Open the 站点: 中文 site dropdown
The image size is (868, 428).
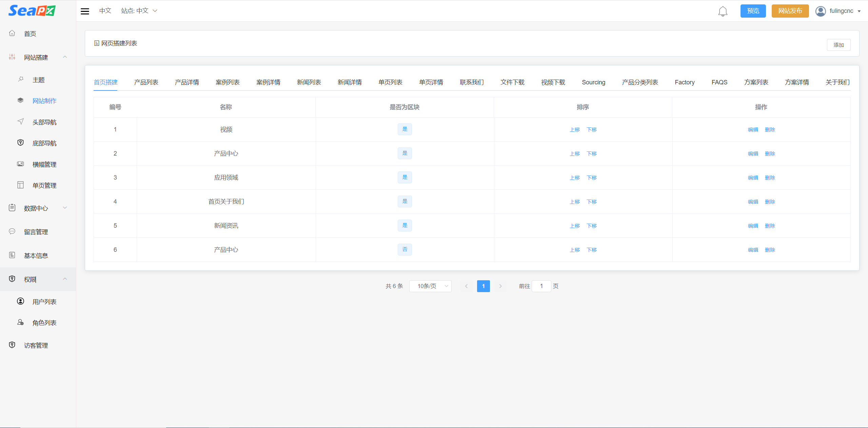click(139, 11)
